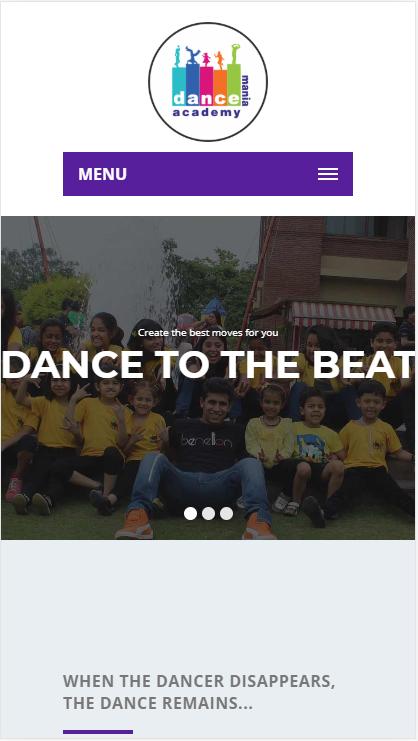
Task: Click the green tree behind the group
Action: (x=208, y=279)
